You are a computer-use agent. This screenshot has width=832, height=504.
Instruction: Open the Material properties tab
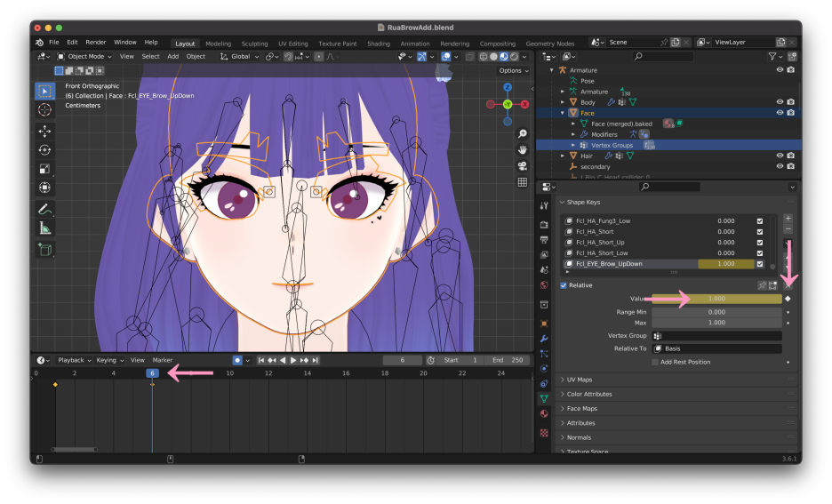coord(544,414)
